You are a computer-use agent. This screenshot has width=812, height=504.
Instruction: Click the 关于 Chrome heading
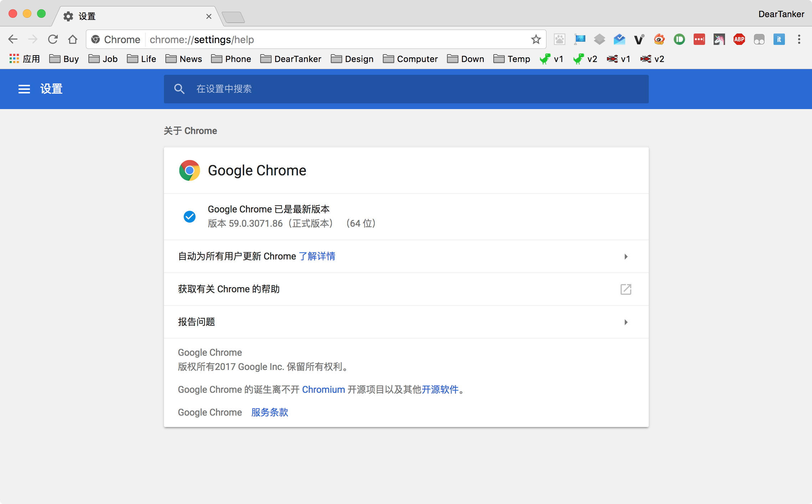coord(190,131)
